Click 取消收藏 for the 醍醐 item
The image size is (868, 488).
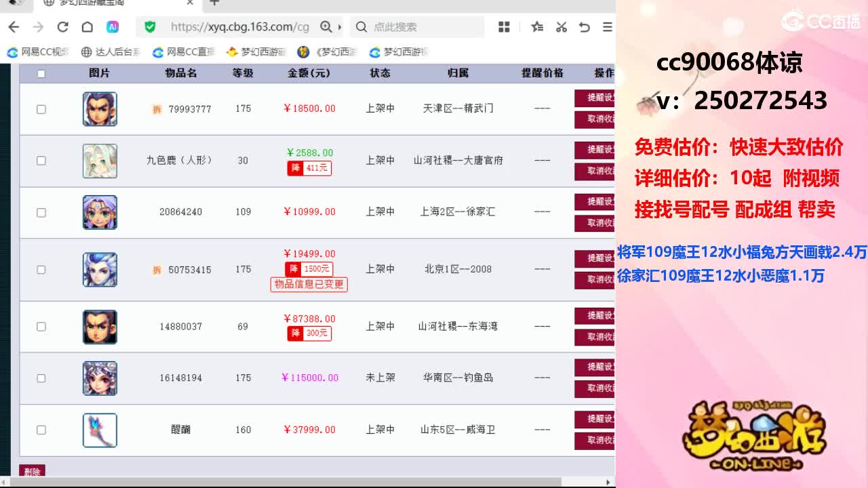click(x=595, y=441)
